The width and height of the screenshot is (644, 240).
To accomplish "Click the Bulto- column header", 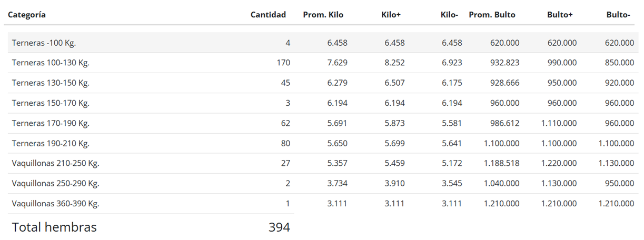I will click(618, 15).
